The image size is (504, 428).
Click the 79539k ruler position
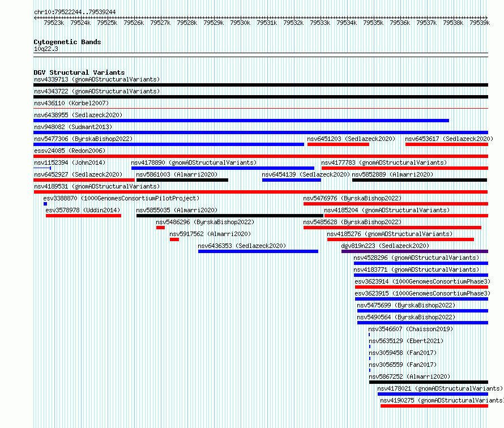tap(480, 23)
